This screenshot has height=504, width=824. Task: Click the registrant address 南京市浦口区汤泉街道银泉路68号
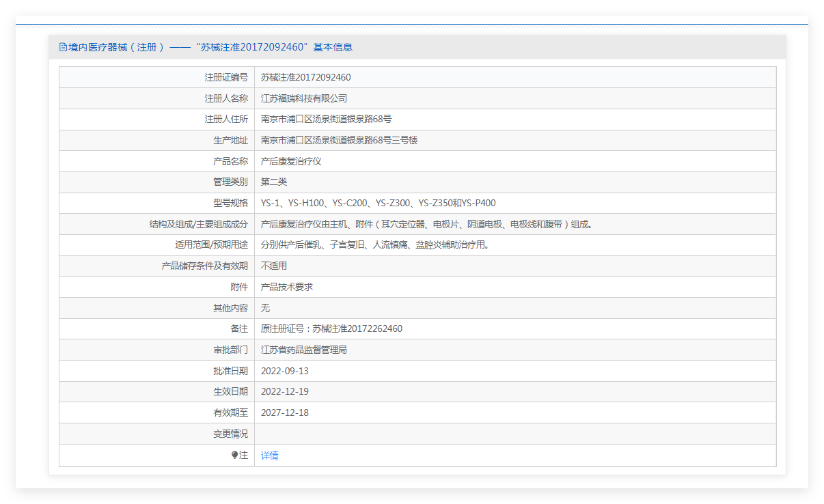326,119
